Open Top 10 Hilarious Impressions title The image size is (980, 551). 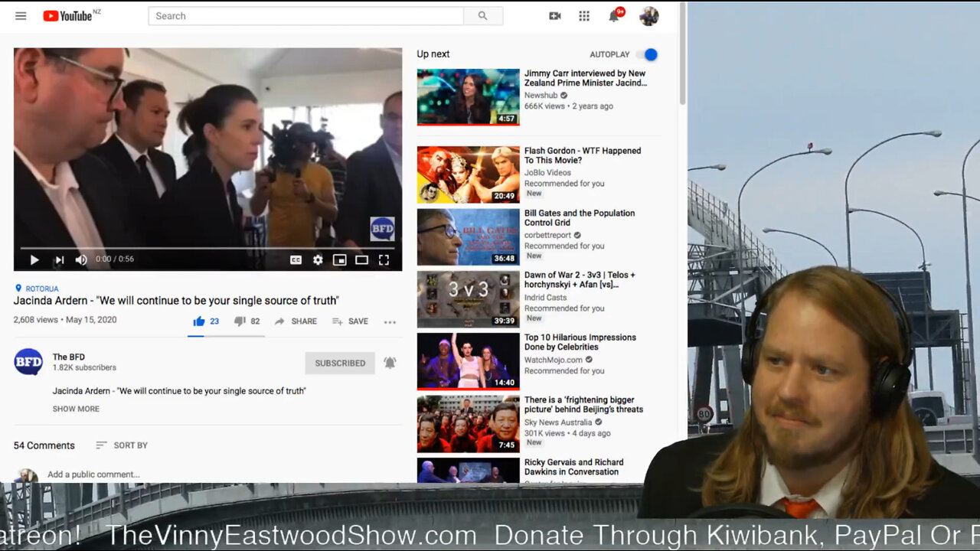[x=580, y=342]
